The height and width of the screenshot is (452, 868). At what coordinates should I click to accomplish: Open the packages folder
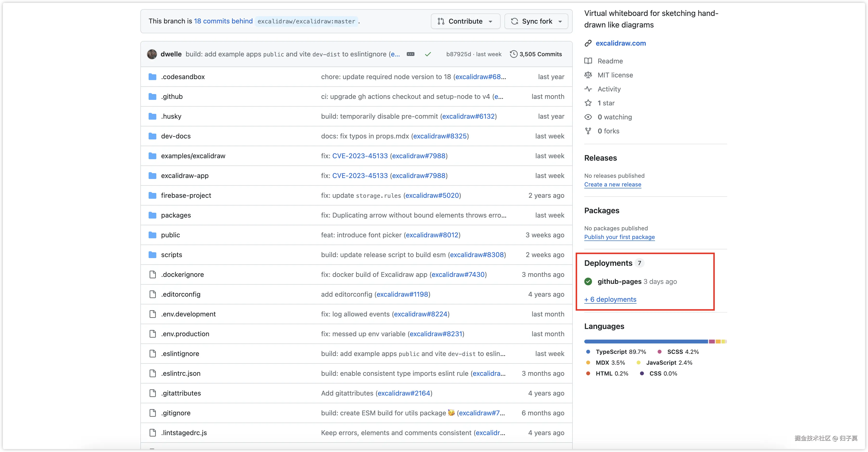176,215
